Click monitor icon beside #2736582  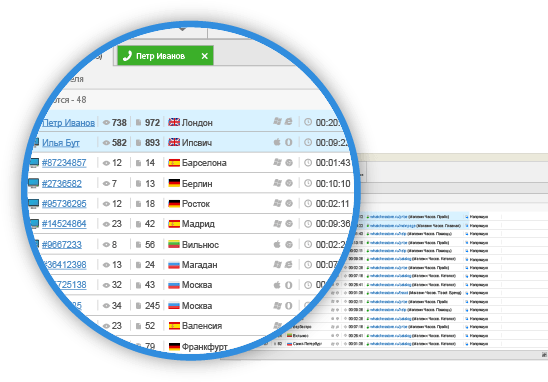tap(34, 183)
